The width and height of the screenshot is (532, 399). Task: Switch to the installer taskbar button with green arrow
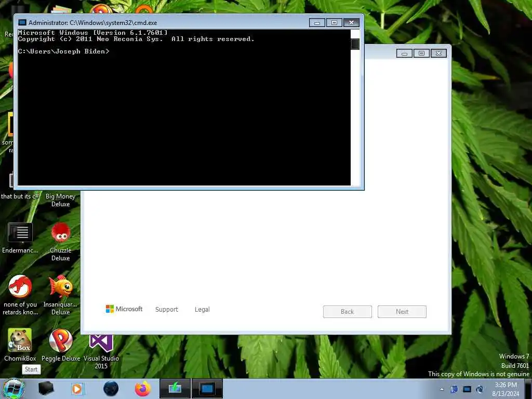(x=175, y=389)
